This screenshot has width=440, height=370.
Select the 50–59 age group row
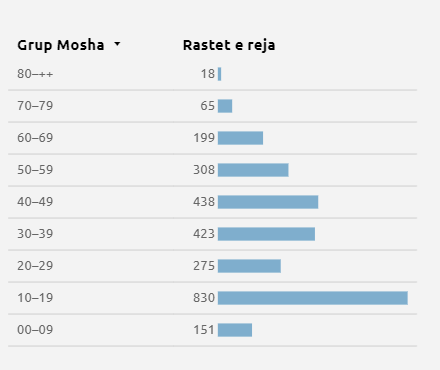pyautogui.click(x=212, y=170)
